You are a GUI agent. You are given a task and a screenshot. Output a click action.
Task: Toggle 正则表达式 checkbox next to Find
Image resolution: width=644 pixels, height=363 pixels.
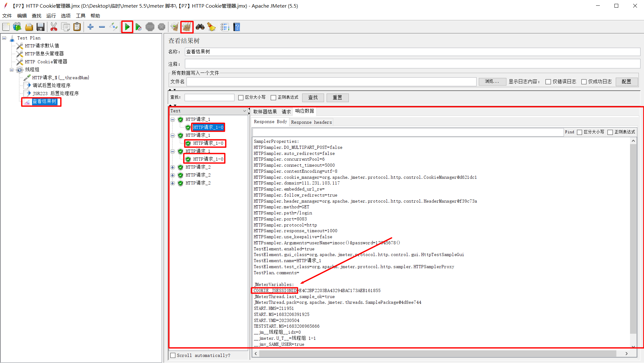click(x=610, y=132)
